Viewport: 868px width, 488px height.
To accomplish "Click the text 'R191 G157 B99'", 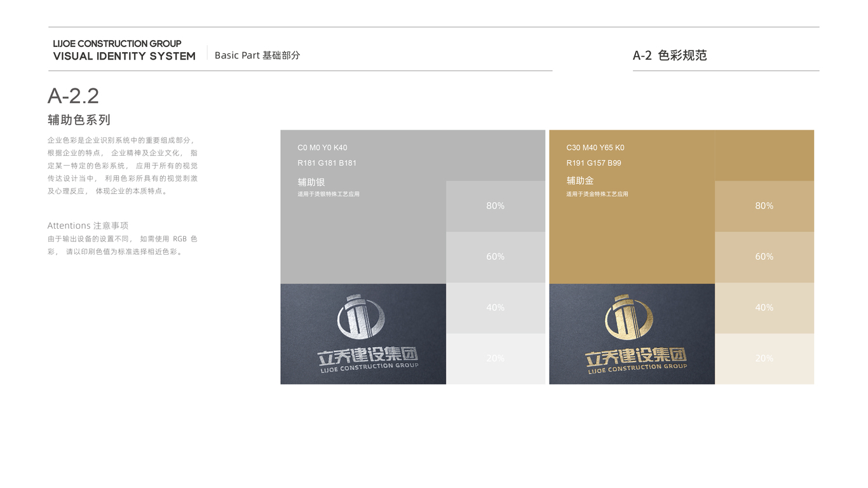I will click(x=593, y=163).
